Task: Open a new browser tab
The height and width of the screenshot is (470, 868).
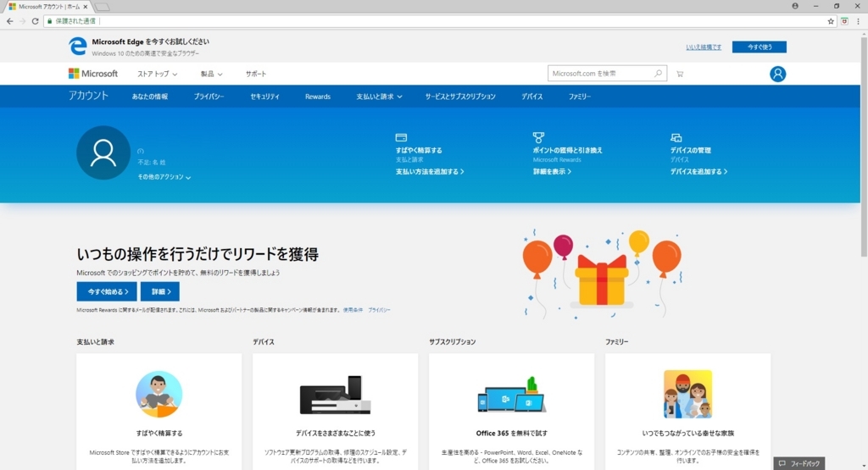Action: click(102, 7)
